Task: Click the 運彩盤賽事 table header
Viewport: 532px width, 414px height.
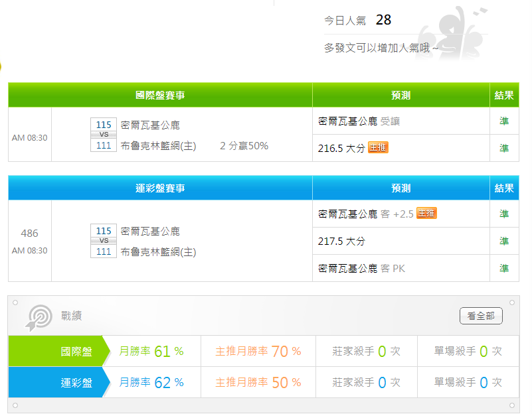Action: pos(160,188)
